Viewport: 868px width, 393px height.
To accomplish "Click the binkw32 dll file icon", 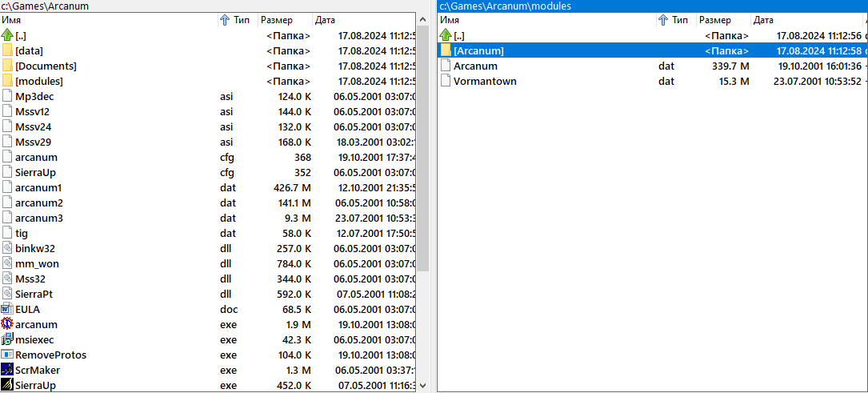I will click(x=7, y=248).
